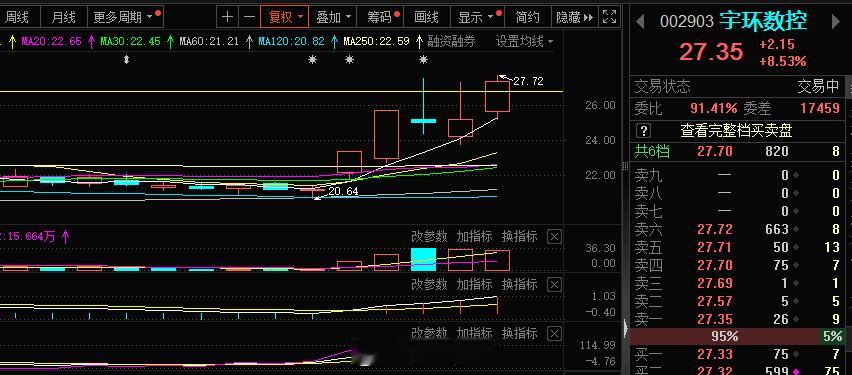Click 换指标 in volume indicator panel
The height and width of the screenshot is (375, 852).
519,236
